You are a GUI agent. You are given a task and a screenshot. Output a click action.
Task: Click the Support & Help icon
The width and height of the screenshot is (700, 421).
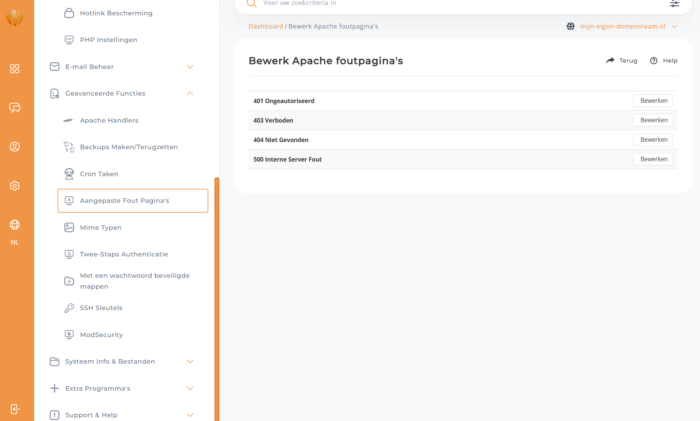[x=54, y=415]
